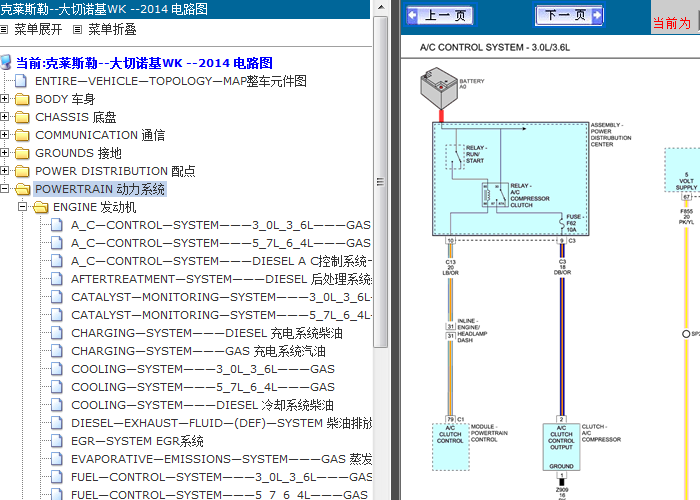This screenshot has height=500, width=700.
Task: Collapse the POWERTRAIN 动力系统 folder
Action: pos(4,189)
